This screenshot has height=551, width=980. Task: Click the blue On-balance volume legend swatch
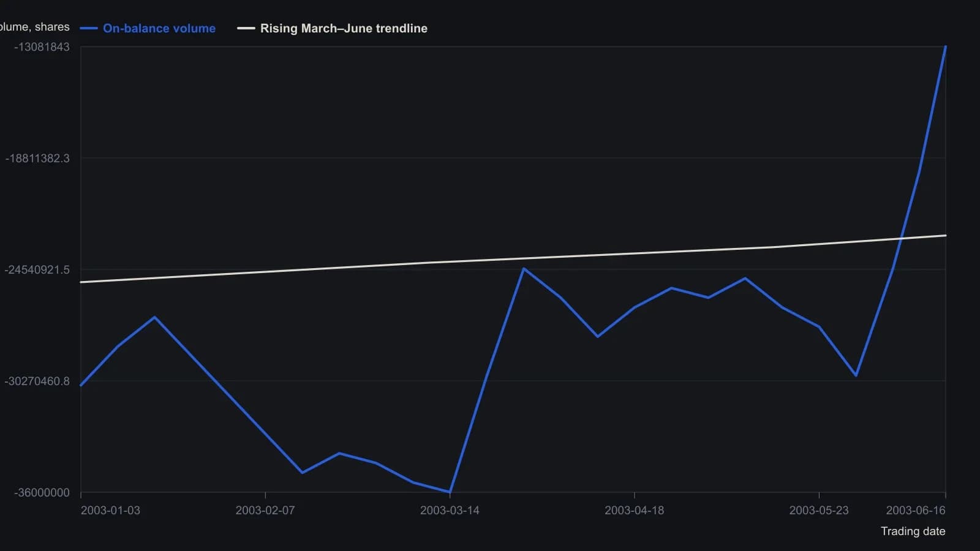pos(89,28)
